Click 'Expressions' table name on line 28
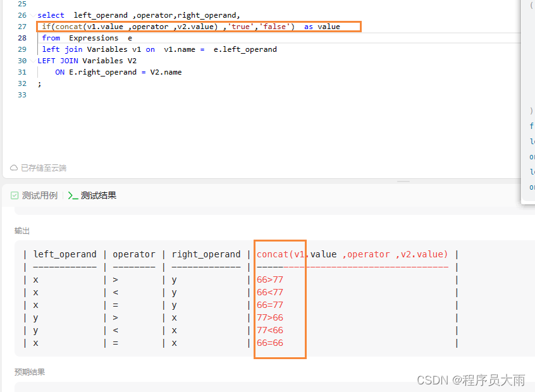 pyautogui.click(x=94, y=38)
